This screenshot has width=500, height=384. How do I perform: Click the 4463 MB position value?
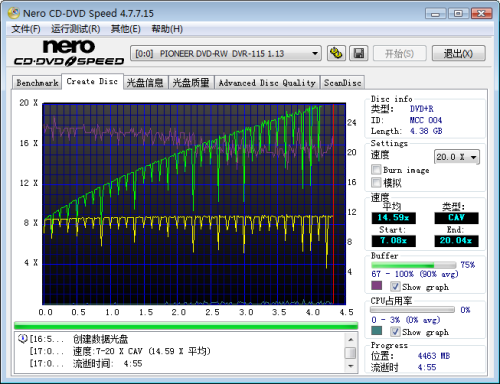(x=434, y=356)
